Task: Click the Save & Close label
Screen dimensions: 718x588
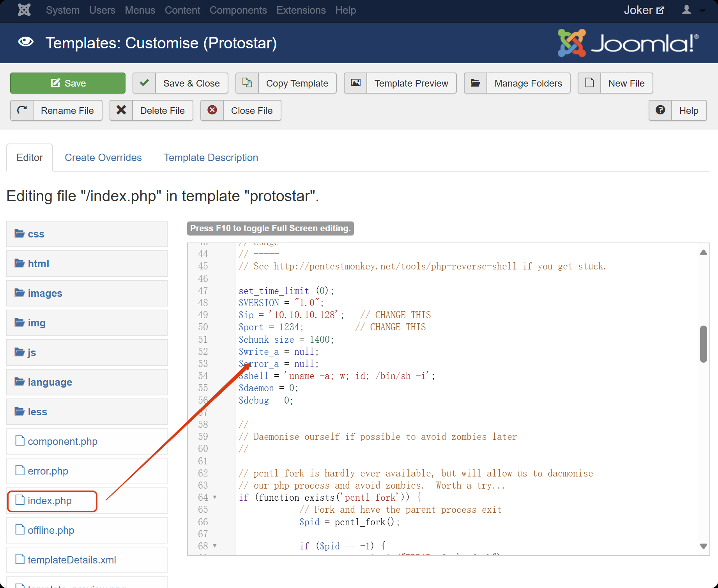Action: tap(191, 83)
